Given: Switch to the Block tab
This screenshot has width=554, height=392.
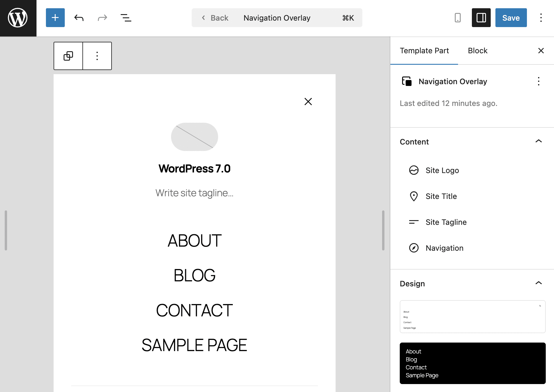Looking at the screenshot, I should click(477, 51).
